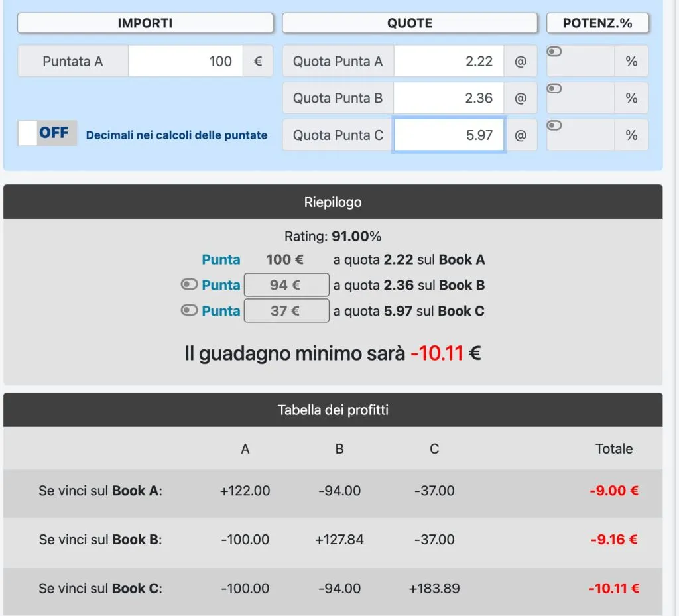
Task: Click the Quota Punta A odds field
Action: tap(449, 61)
